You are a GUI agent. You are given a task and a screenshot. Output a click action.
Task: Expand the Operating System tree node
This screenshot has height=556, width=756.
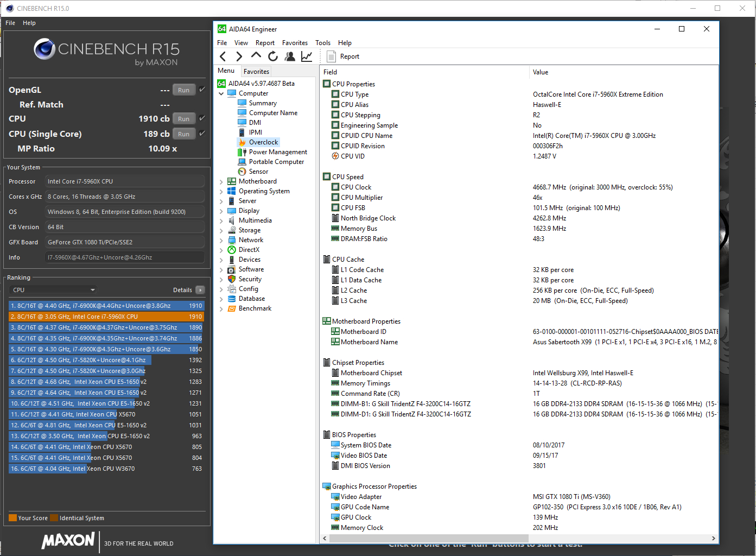221,191
